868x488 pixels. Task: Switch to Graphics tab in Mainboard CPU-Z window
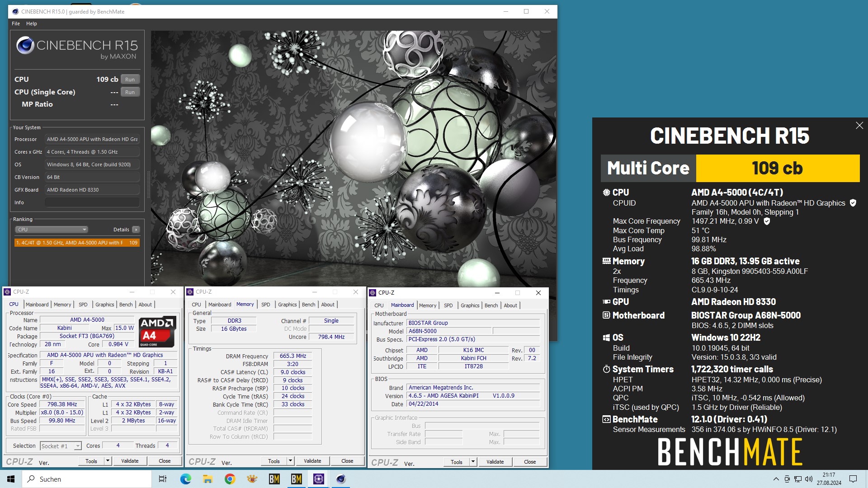[470, 305]
